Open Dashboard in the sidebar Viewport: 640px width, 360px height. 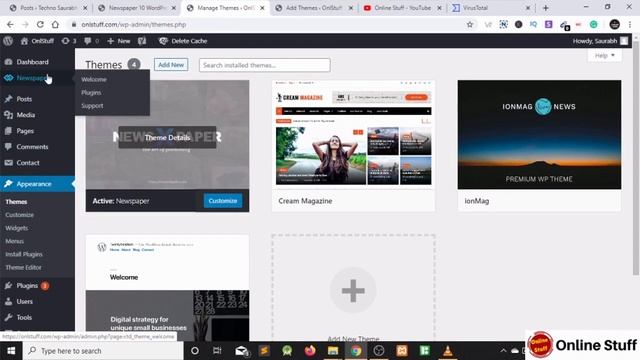(32, 62)
